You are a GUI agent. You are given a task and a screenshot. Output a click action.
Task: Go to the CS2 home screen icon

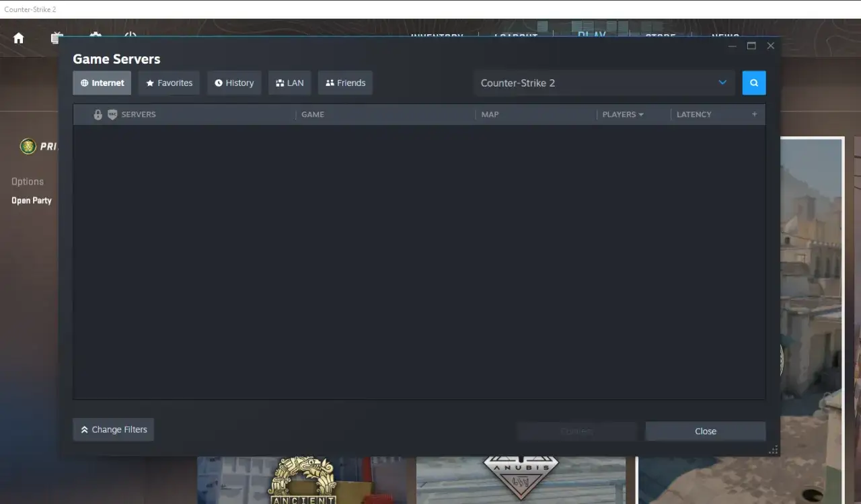(x=19, y=38)
